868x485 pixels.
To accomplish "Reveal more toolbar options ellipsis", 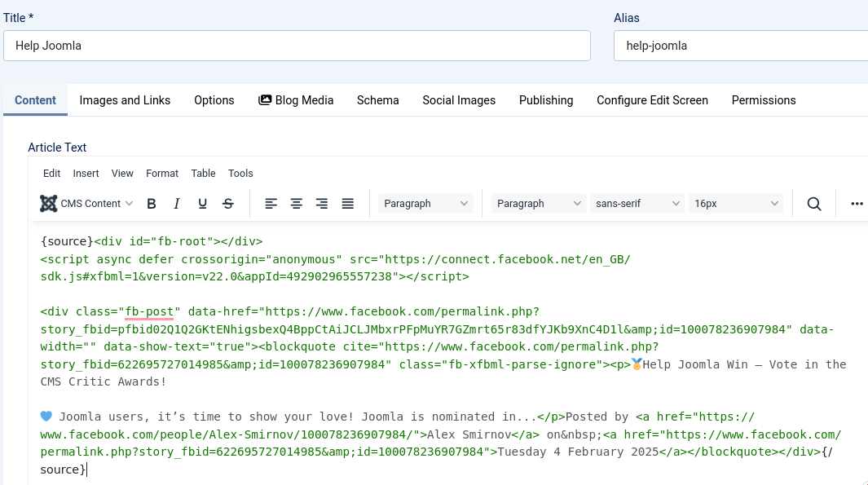I will 857,204.
